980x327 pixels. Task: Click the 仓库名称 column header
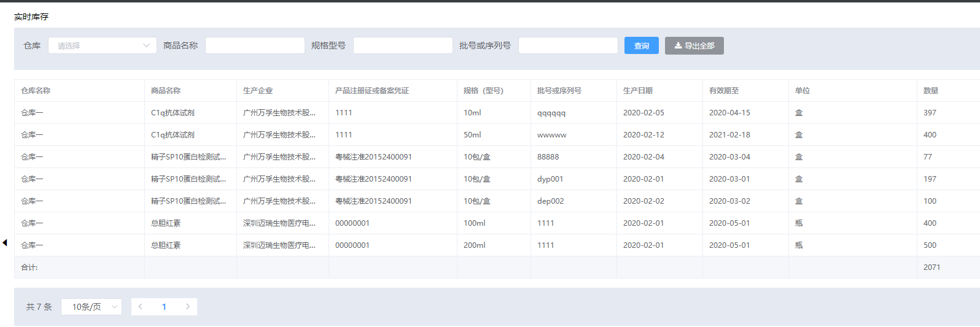coord(36,91)
